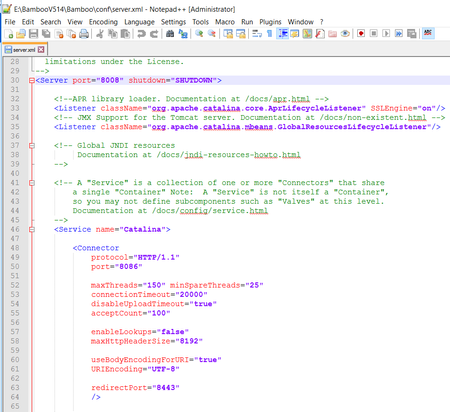Open the Plugins menu
The height and width of the screenshot is (412, 450).
pyautogui.click(x=270, y=22)
